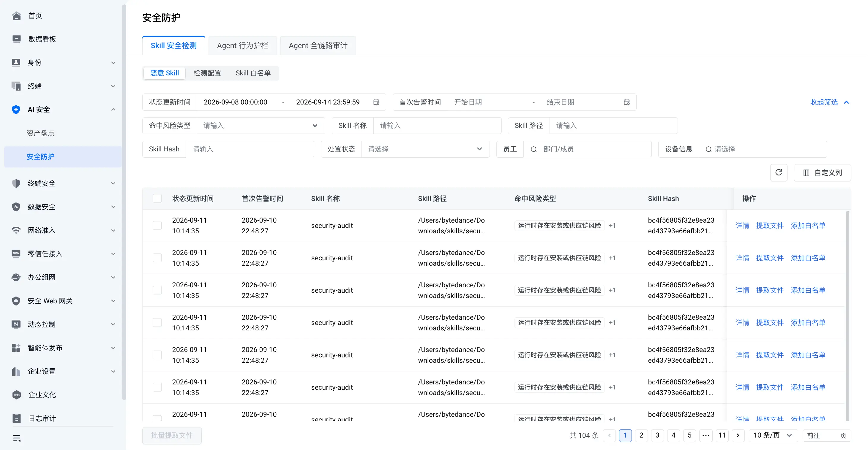Toggle the select-all checkbox in table header
The height and width of the screenshot is (450, 868).
157,198
